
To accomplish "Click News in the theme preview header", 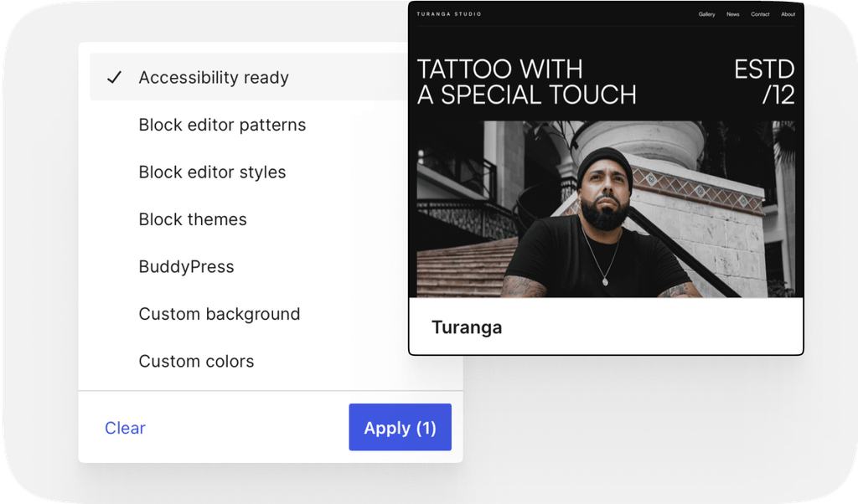I will [x=733, y=14].
